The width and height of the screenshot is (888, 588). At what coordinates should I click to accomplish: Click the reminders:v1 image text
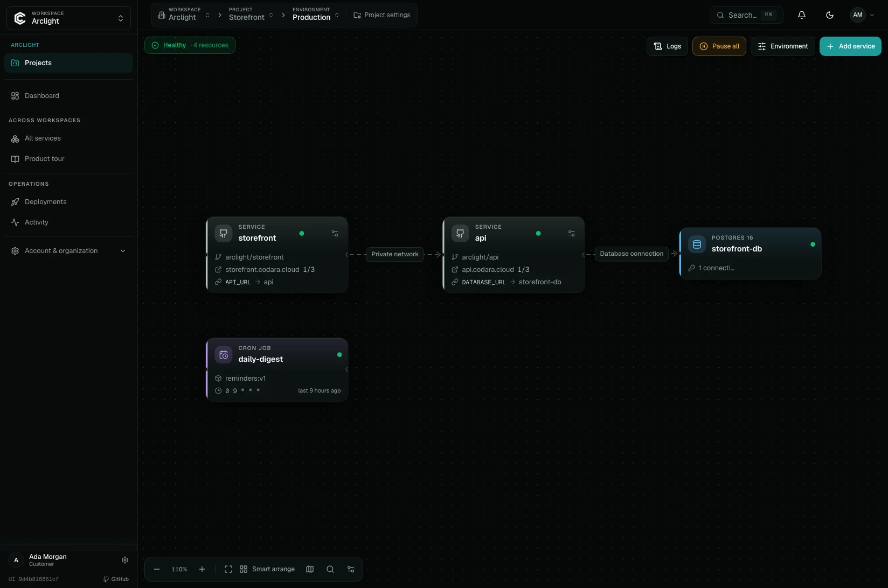(245, 379)
